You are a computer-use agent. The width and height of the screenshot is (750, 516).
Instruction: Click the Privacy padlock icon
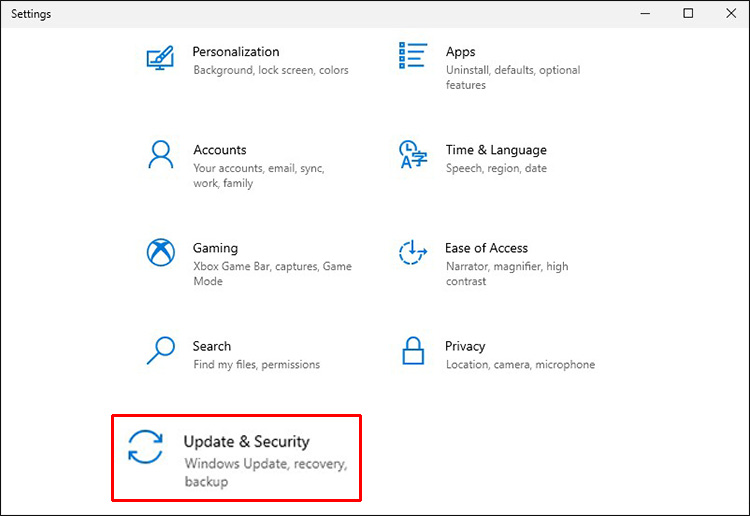[x=413, y=351]
